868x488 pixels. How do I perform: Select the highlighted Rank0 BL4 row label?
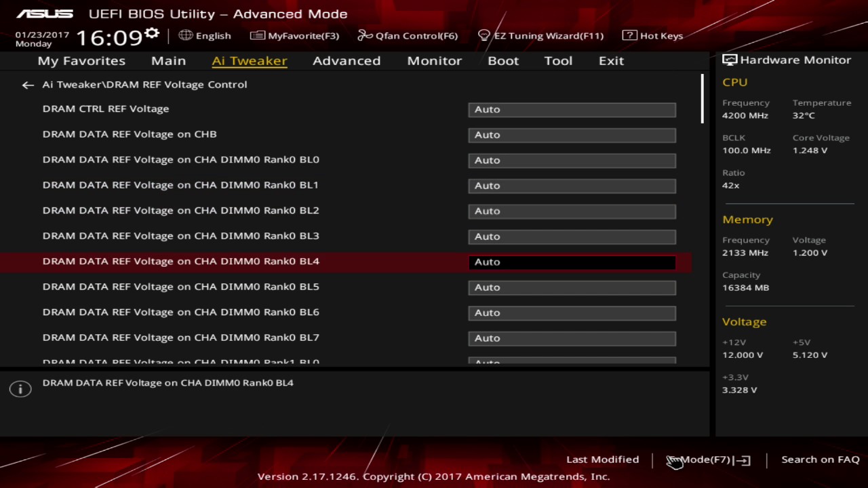point(180,261)
